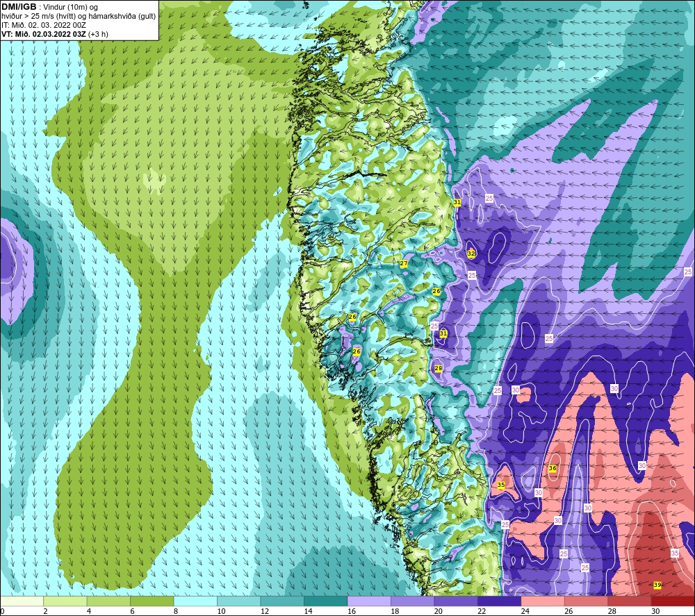
Task: Click the yellow 36 gust label
Action: tap(553, 468)
